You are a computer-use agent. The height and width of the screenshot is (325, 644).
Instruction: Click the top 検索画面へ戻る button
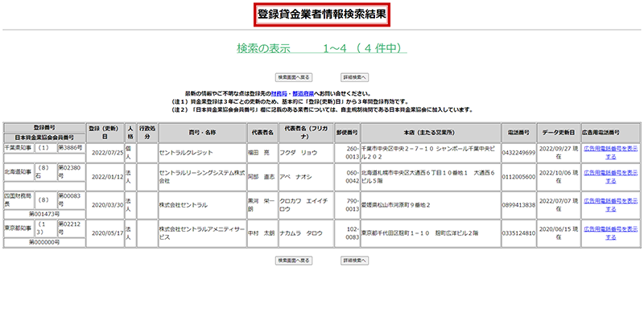point(293,77)
